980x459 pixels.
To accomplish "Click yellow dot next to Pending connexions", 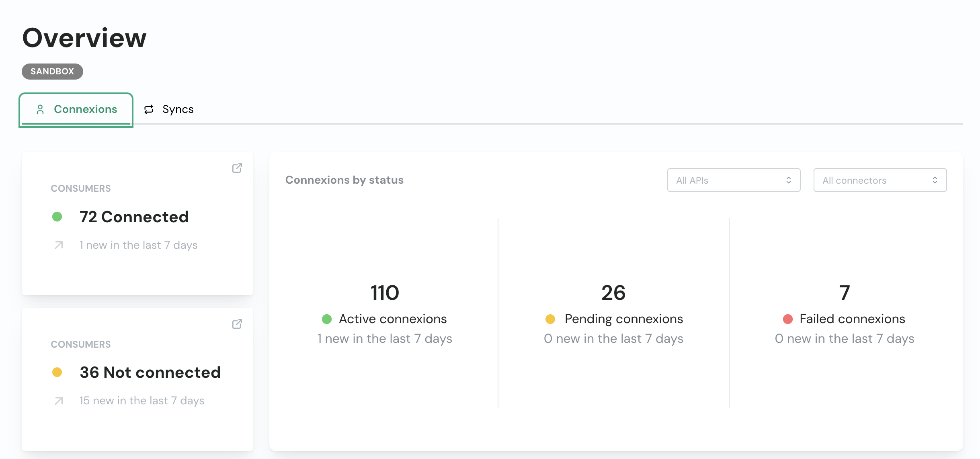I will pyautogui.click(x=550, y=319).
